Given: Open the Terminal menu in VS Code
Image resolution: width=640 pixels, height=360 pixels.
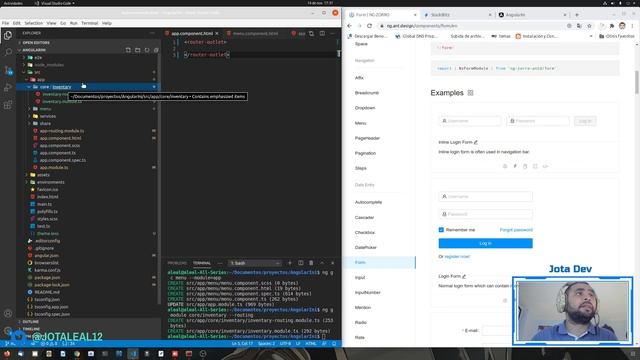Looking at the screenshot, I should 89,23.
